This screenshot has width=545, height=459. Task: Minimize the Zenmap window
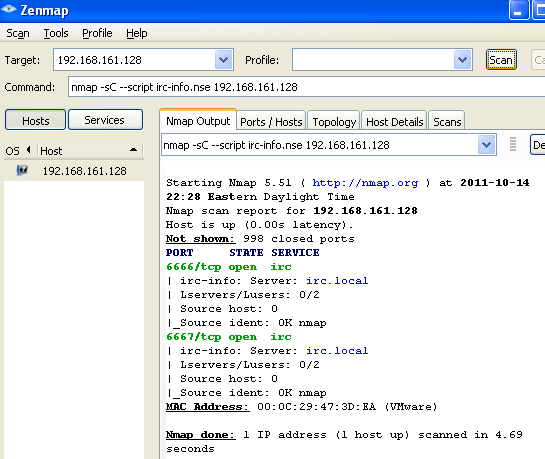click(x=519, y=10)
